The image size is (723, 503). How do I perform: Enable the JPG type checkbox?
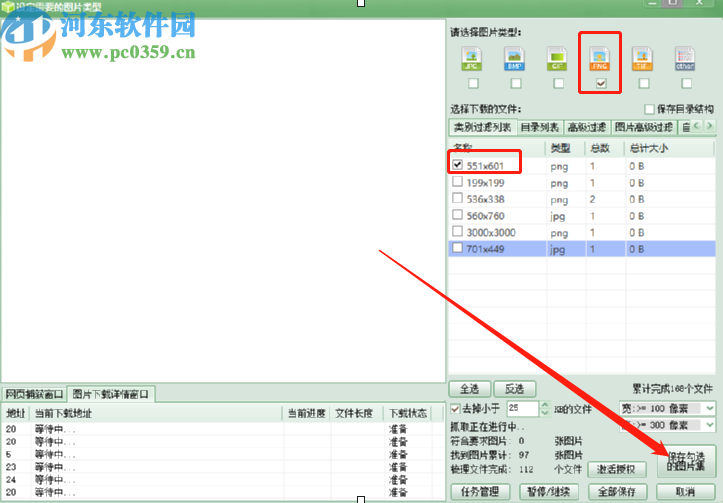pos(474,83)
